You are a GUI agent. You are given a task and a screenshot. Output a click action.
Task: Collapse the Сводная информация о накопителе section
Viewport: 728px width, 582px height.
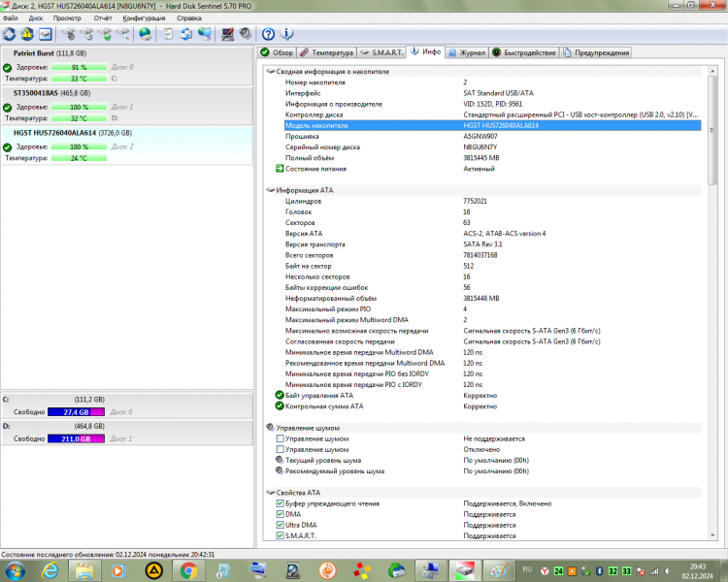pyautogui.click(x=270, y=72)
